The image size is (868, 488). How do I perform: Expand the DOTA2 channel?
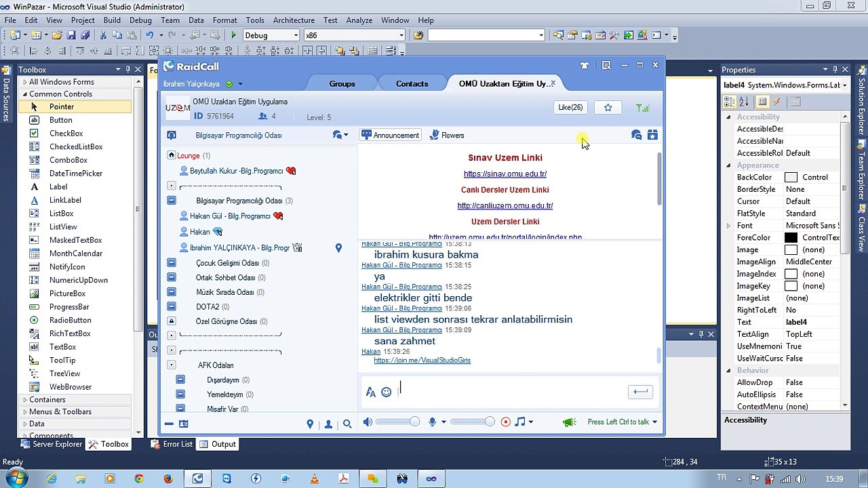coord(172,306)
